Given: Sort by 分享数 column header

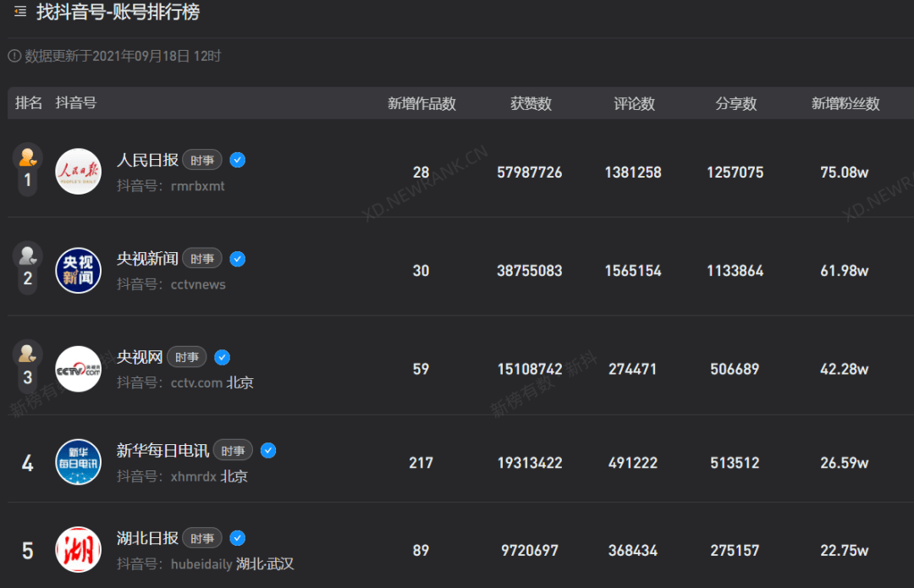Looking at the screenshot, I should 735,104.
